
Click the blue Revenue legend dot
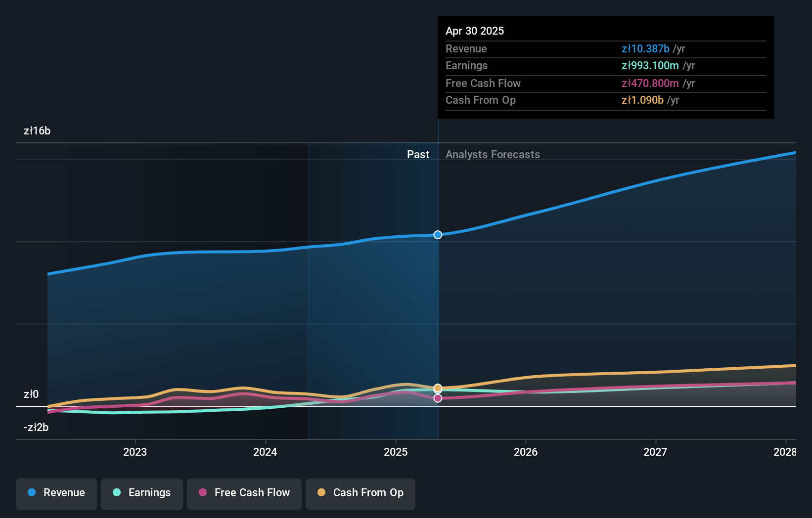[x=31, y=493]
